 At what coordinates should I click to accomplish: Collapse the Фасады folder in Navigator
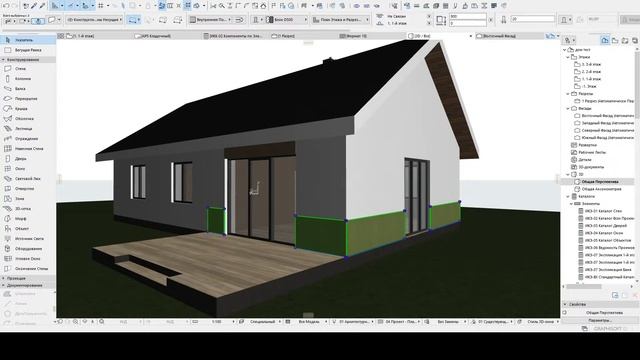[568, 109]
